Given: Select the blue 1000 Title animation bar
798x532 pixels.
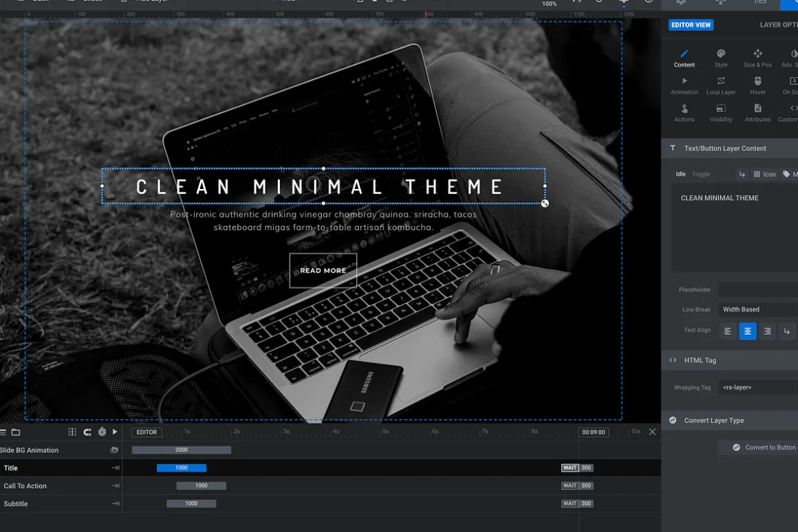Looking at the screenshot, I should [x=181, y=468].
